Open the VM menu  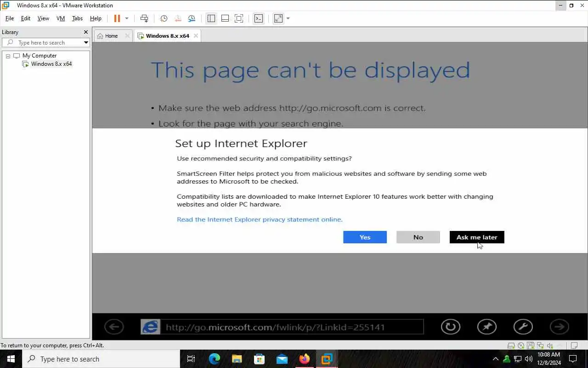pyautogui.click(x=61, y=18)
